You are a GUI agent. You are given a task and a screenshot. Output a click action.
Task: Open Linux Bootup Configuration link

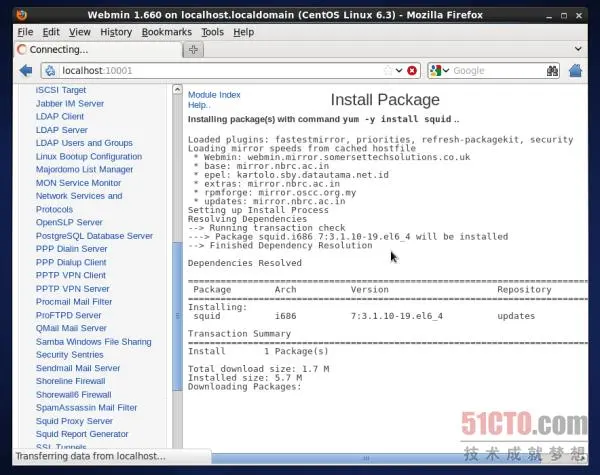tap(89, 157)
